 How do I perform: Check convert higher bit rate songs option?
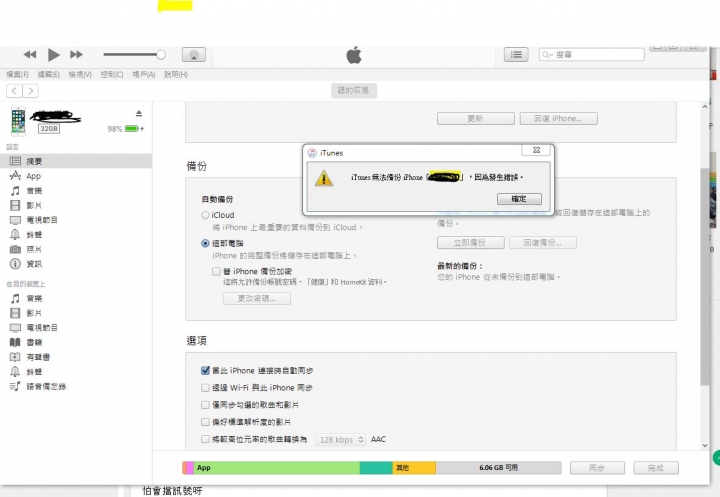coord(205,439)
